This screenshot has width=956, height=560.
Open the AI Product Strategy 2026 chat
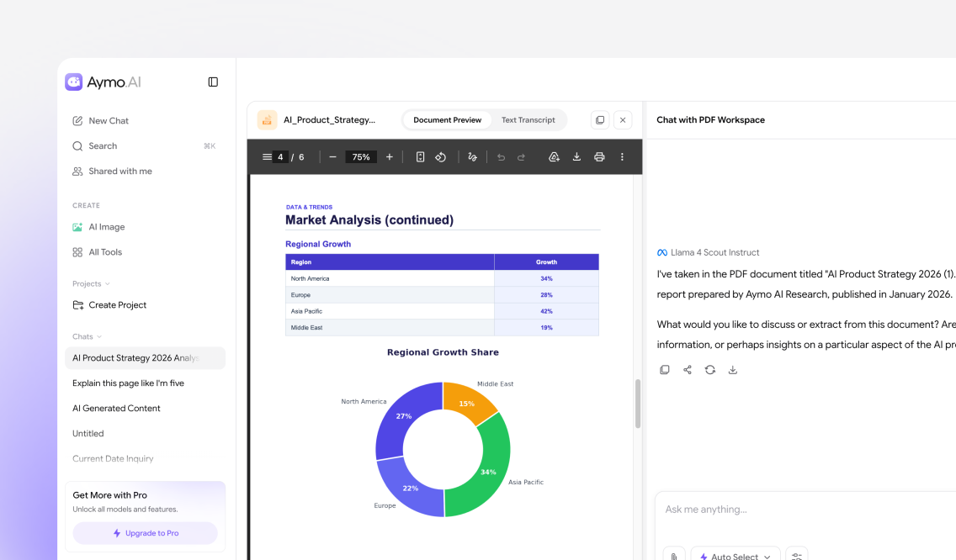[x=145, y=357]
